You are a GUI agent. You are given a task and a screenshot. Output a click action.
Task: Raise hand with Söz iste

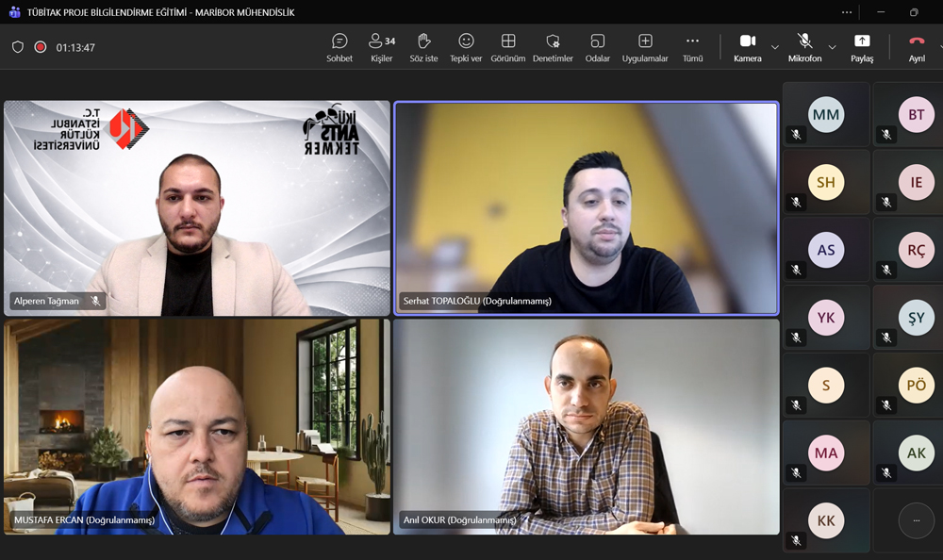[423, 46]
